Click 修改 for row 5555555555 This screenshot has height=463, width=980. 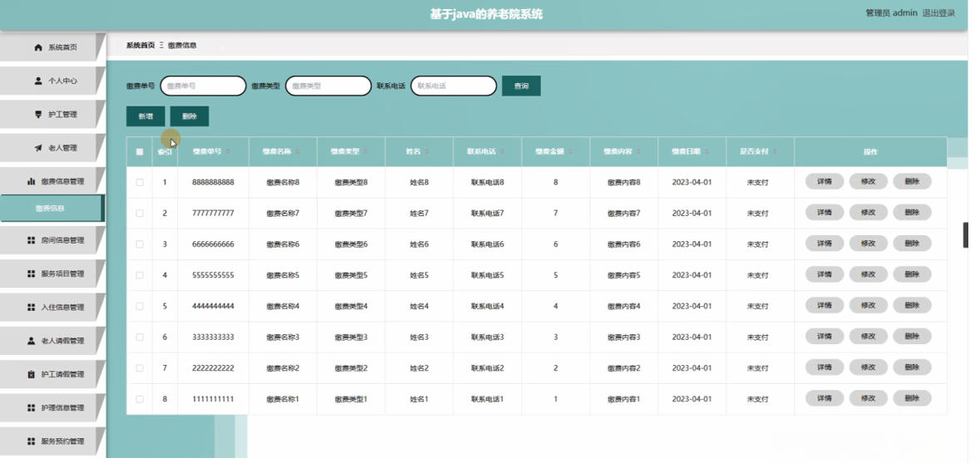point(869,274)
